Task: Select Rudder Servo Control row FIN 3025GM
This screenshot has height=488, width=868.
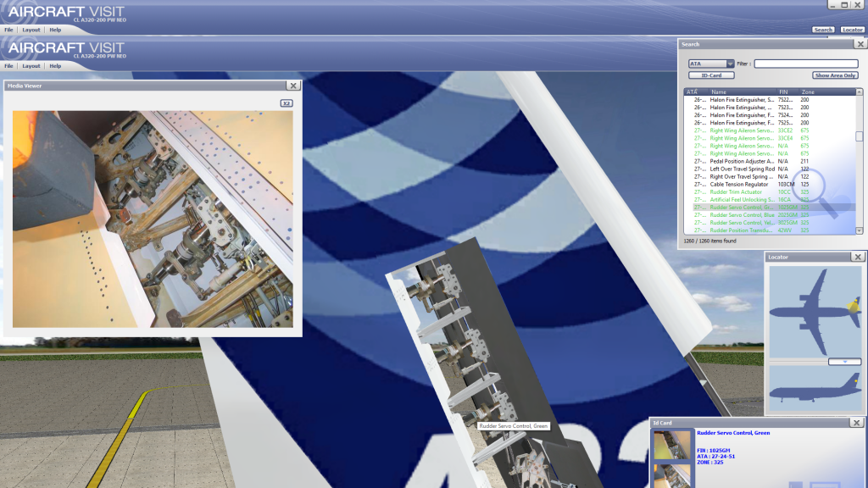Action: (x=771, y=223)
